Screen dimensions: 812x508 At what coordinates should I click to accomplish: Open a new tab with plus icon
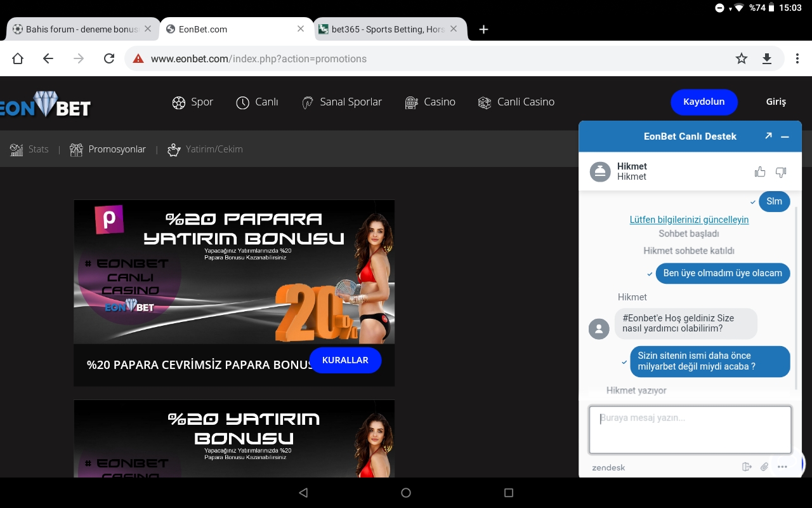pos(483,29)
